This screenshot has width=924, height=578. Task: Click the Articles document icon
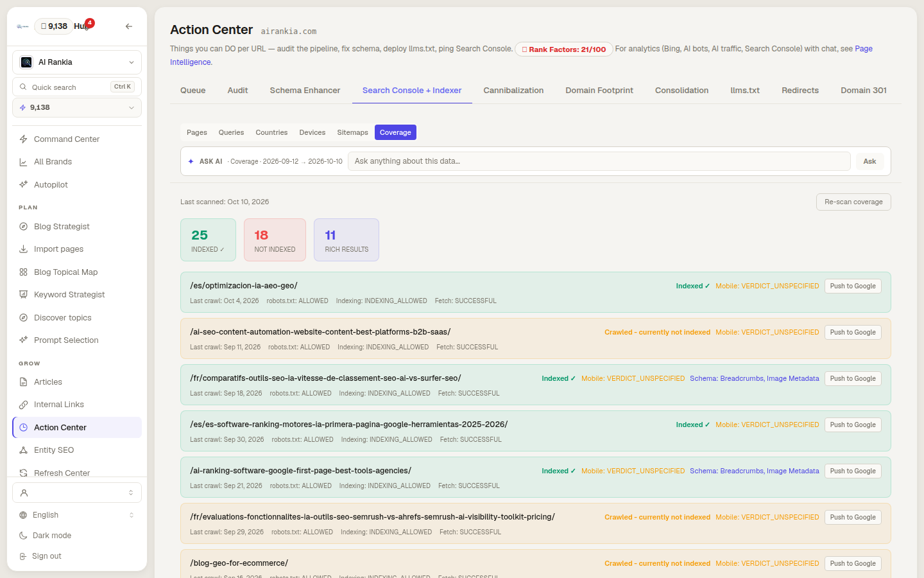(x=23, y=382)
